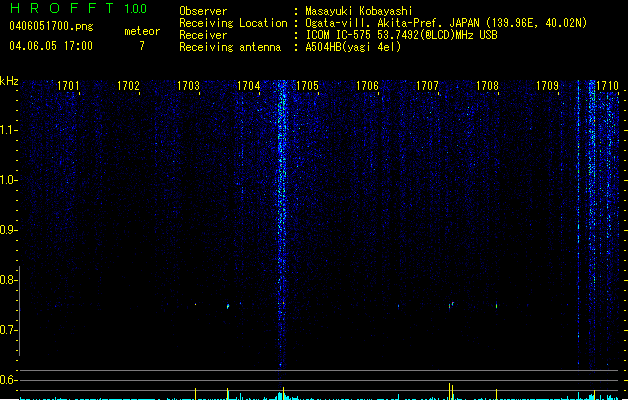The image size is (629, 400).
Task: Click the 1702 time marker
Action: pos(128,86)
